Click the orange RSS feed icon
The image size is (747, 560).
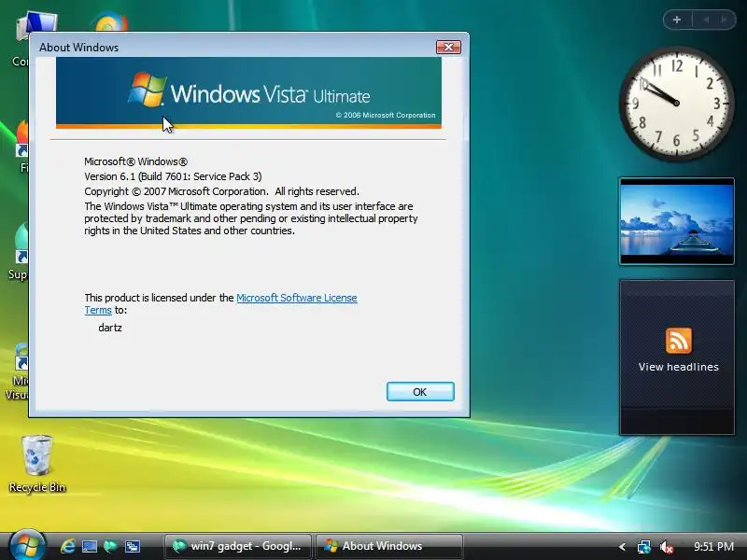(x=679, y=341)
